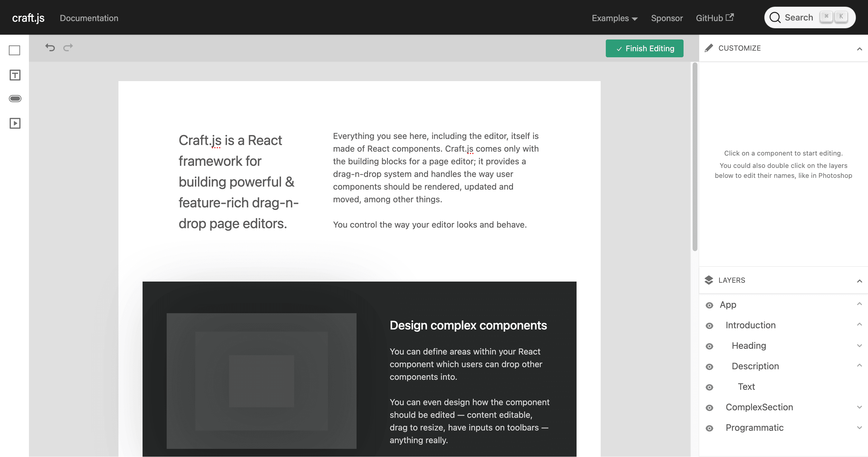Collapse the App layer tree
This screenshot has height=457, width=868.
(x=859, y=304)
